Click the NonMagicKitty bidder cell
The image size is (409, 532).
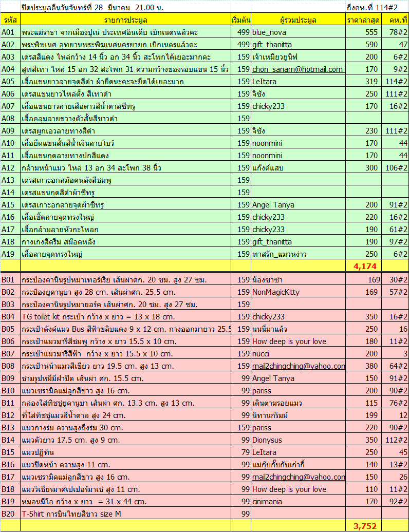[x=298, y=292]
